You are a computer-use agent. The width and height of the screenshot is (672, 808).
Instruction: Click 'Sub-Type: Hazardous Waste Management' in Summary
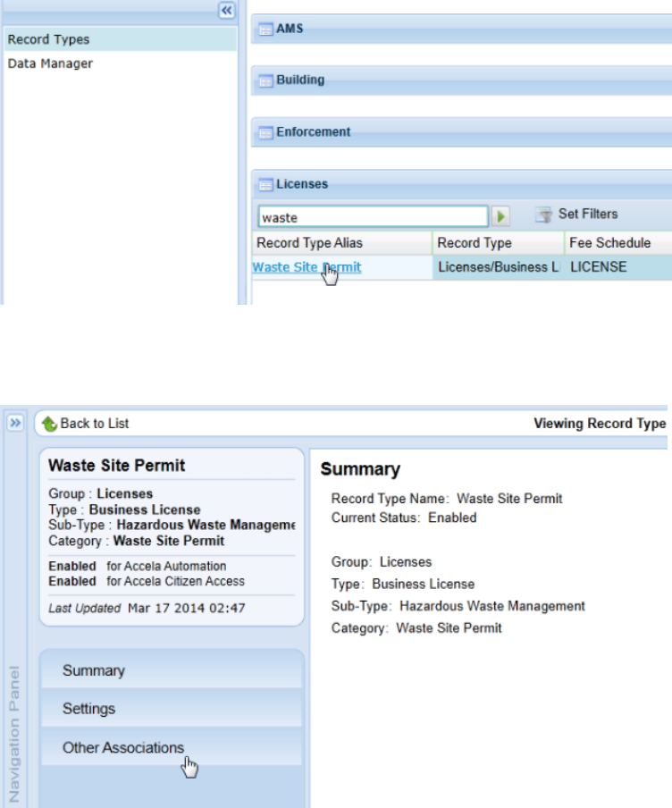(x=458, y=606)
